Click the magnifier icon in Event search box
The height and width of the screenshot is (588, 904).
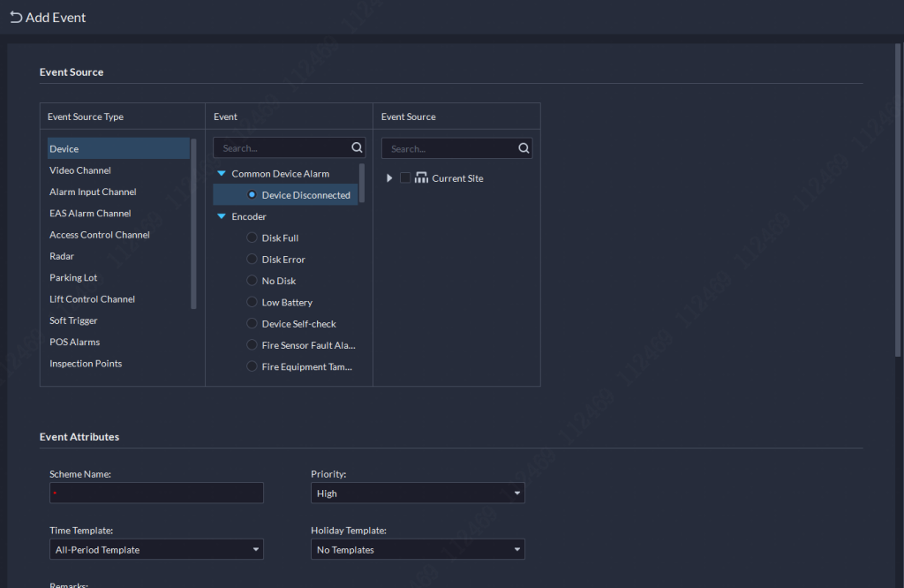[357, 148]
